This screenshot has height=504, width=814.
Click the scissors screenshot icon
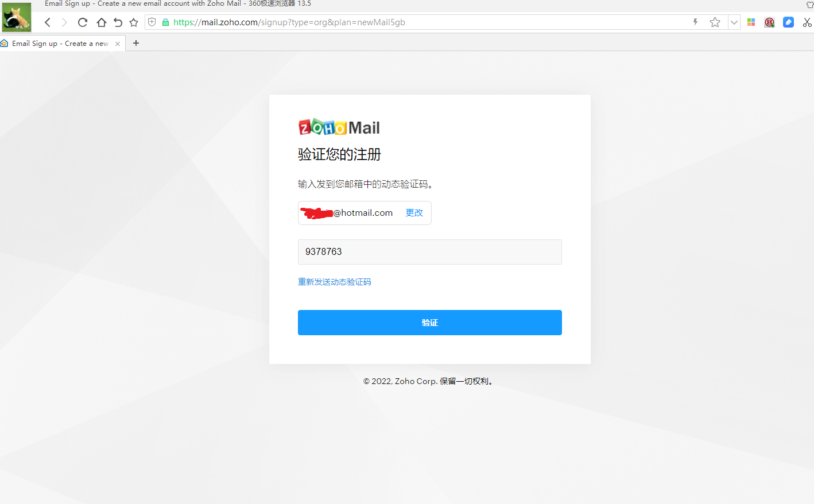[807, 22]
